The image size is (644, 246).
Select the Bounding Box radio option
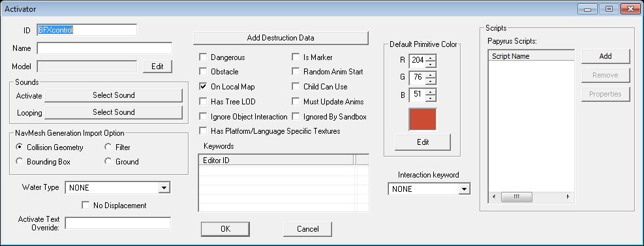click(19, 161)
